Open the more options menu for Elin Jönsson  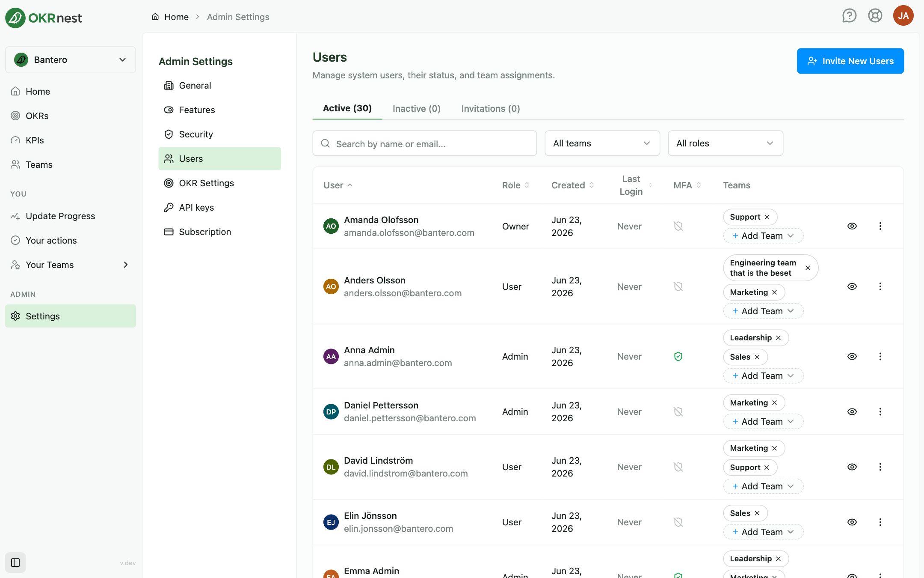[x=880, y=522]
